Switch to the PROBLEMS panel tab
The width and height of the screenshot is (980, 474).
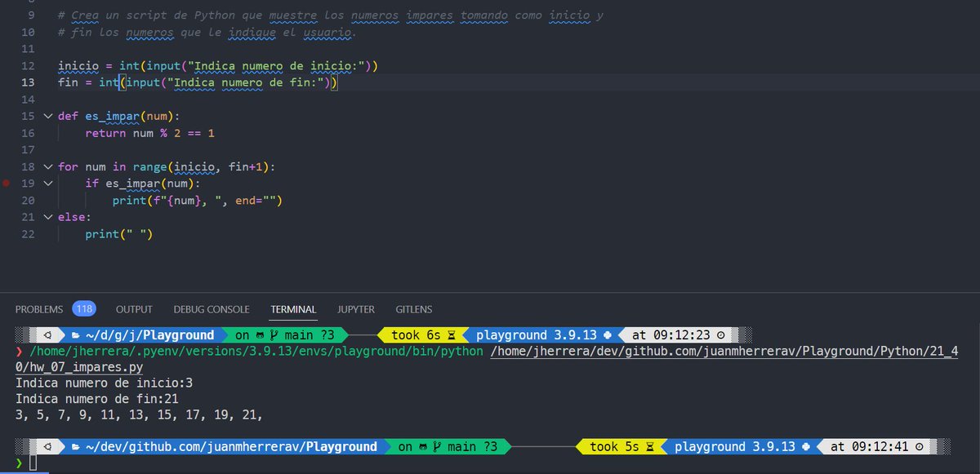pyautogui.click(x=39, y=309)
